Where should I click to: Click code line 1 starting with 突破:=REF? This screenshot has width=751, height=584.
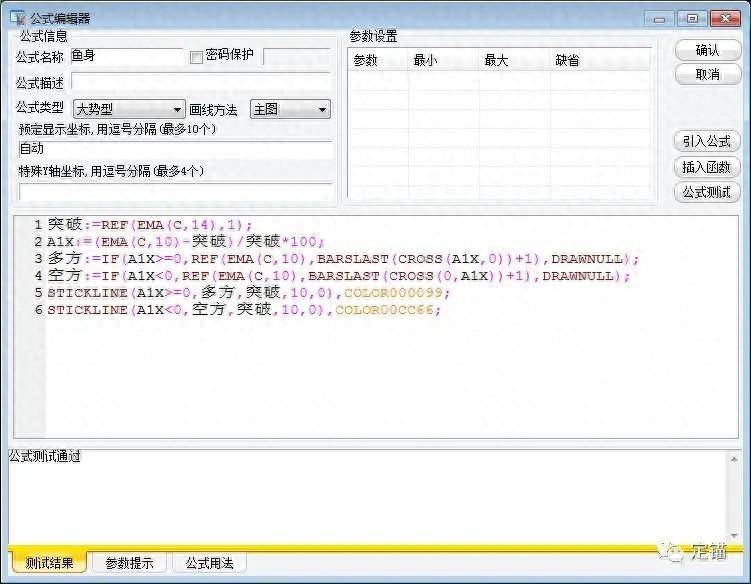[x=150, y=224]
